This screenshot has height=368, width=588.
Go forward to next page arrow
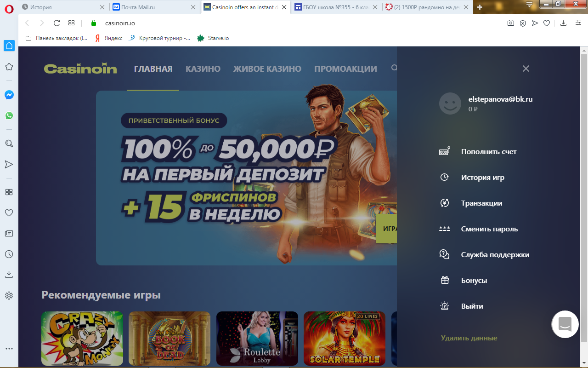point(42,23)
